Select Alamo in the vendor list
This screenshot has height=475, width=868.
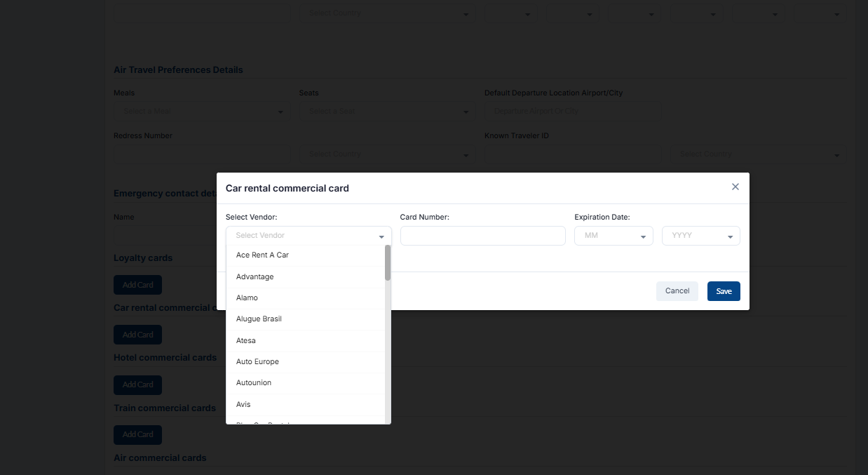click(306, 298)
